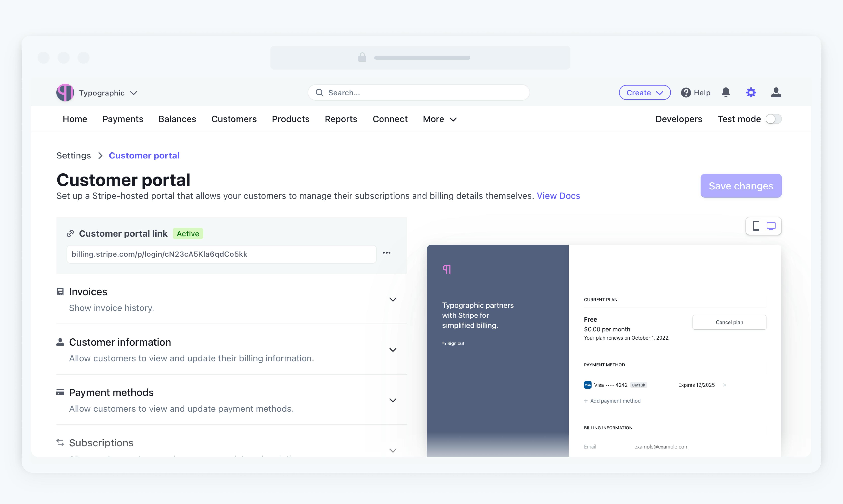Click the Subscriptions section heading
The height and width of the screenshot is (504, 843).
click(x=101, y=442)
